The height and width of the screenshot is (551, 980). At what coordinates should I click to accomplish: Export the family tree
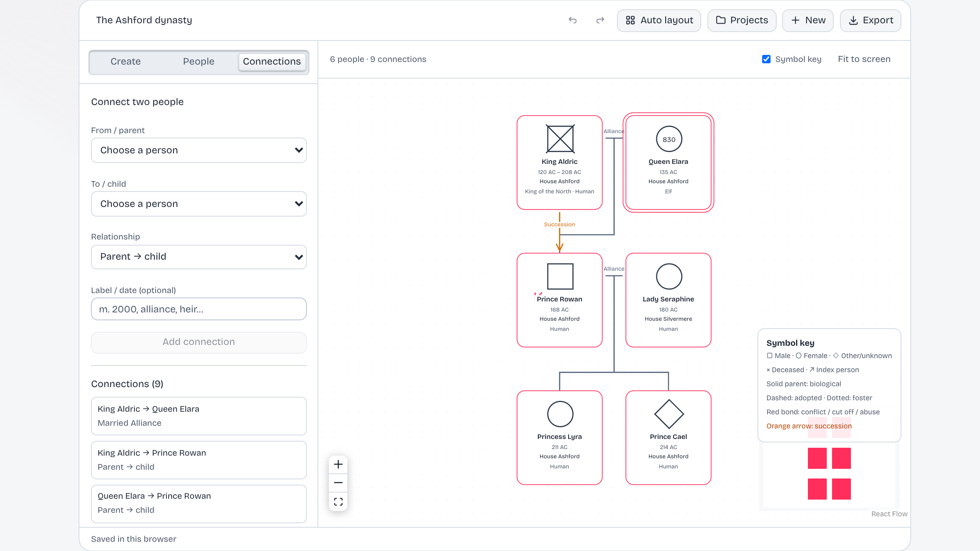click(870, 20)
